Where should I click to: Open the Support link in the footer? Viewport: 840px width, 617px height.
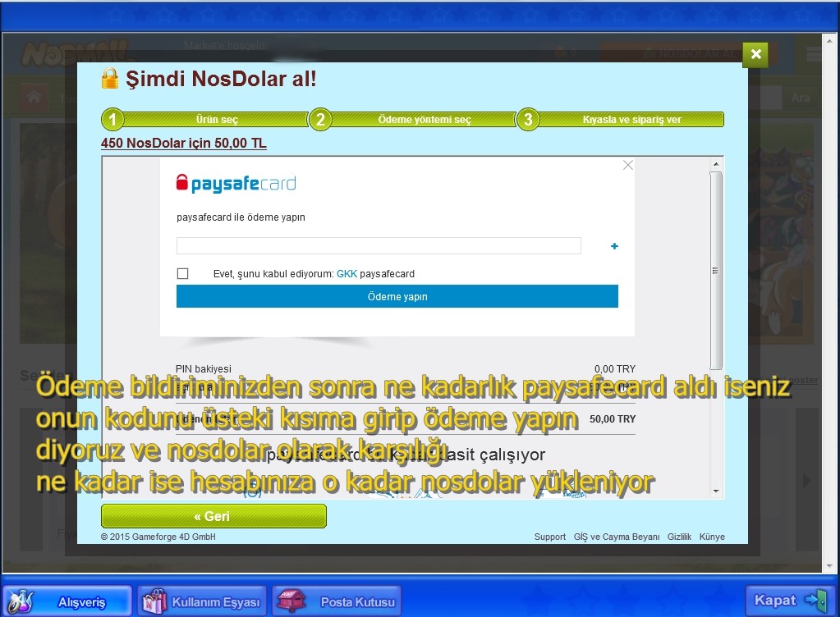click(x=549, y=537)
